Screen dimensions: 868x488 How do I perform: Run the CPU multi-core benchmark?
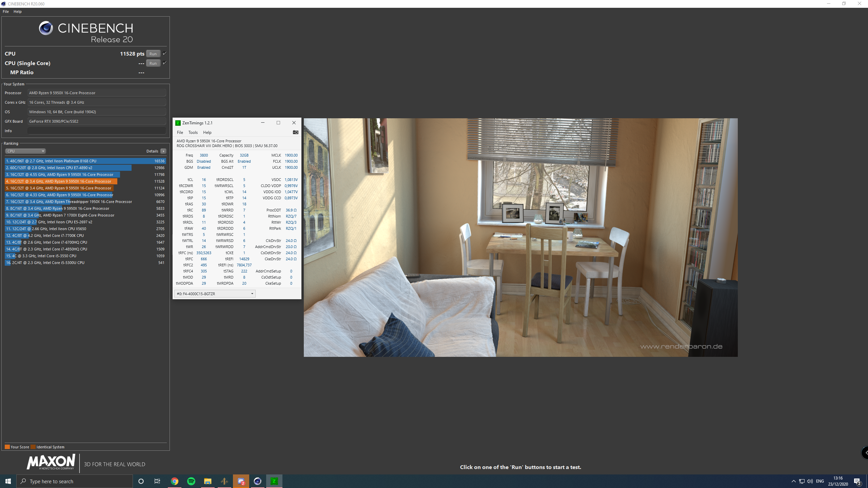[x=153, y=54]
